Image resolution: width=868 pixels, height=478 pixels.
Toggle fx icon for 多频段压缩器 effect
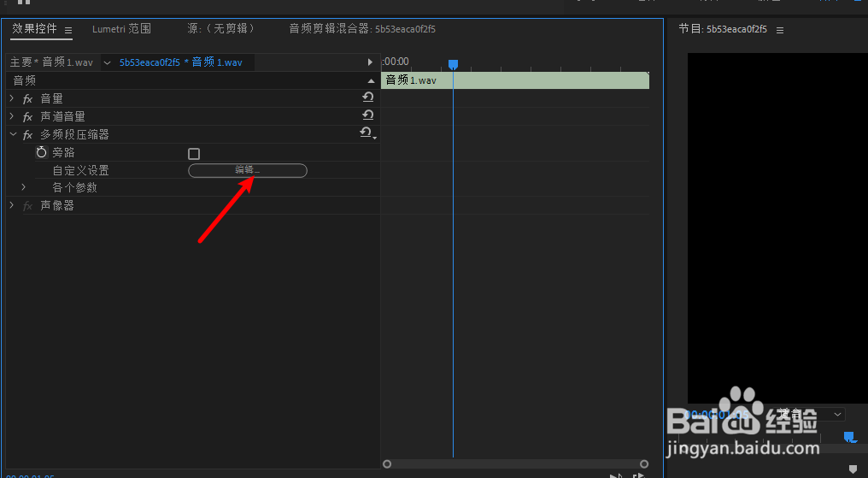[27, 134]
